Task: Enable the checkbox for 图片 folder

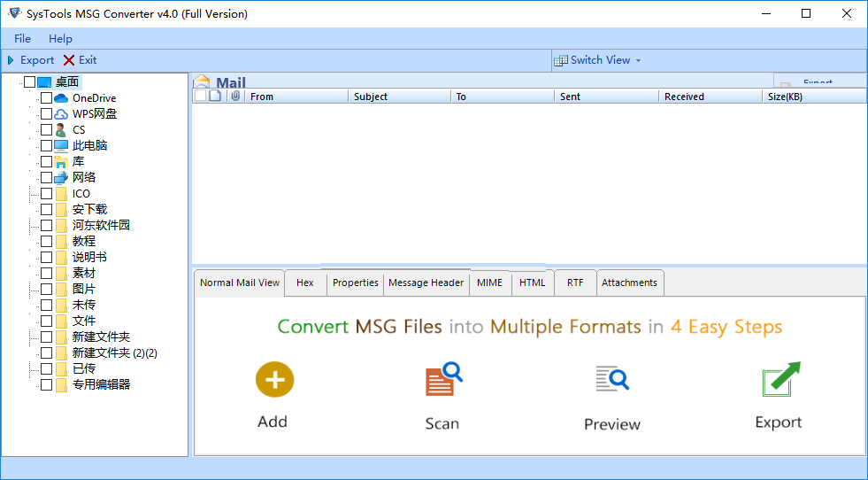Action: pos(47,290)
